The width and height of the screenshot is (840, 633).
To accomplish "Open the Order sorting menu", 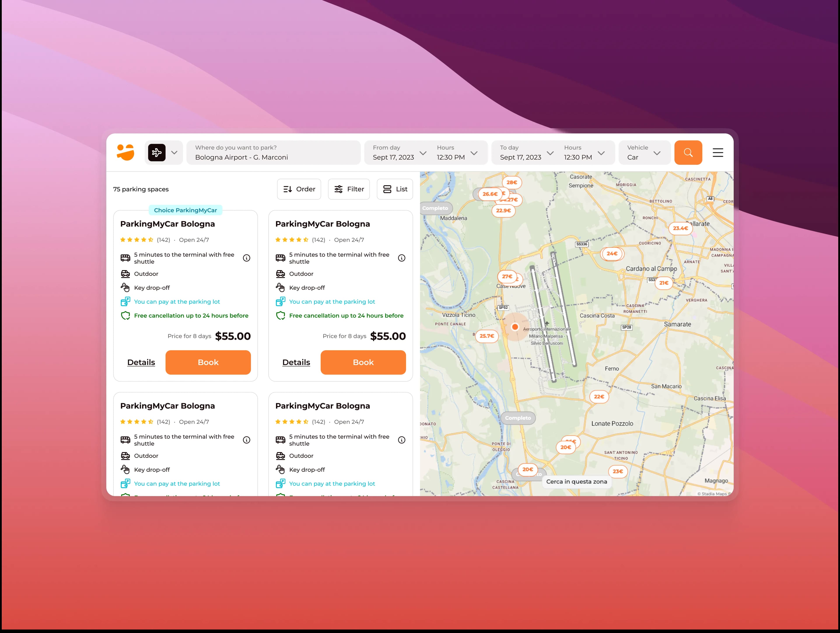I will click(299, 189).
